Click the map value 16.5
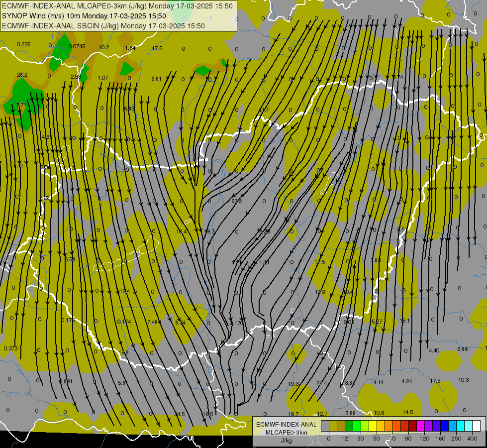487x448 pixels. (x=208, y=414)
